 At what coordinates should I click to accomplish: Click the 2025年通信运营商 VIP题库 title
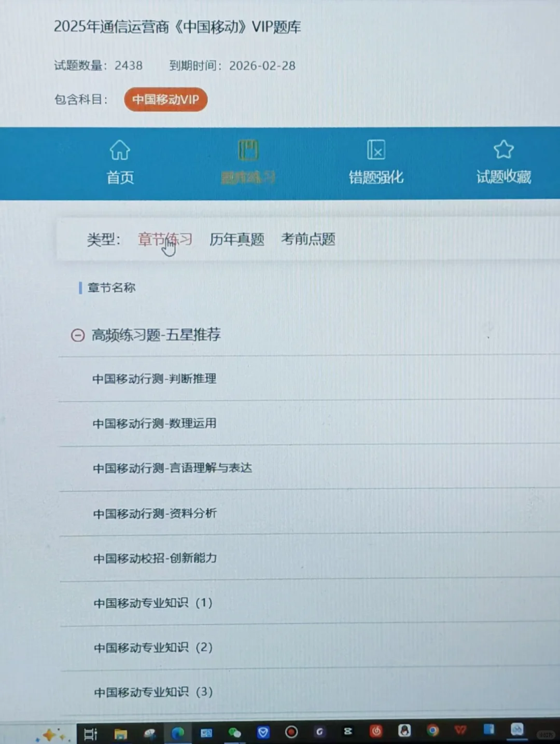coord(177,27)
